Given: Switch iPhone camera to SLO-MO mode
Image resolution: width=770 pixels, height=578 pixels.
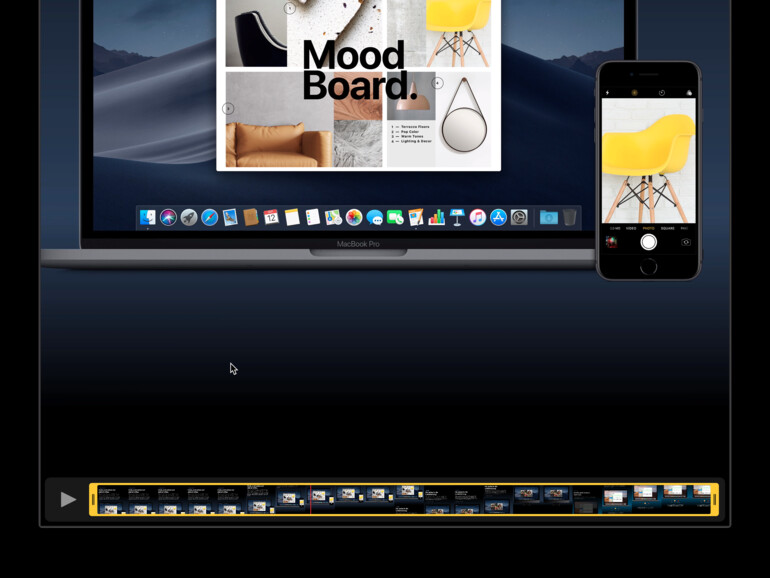Looking at the screenshot, I should click(615, 228).
